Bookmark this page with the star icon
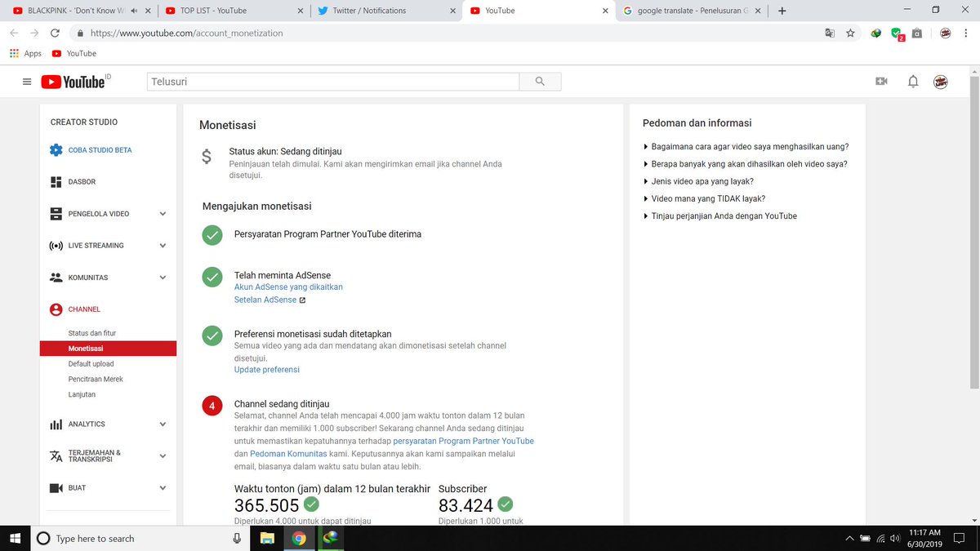The width and height of the screenshot is (980, 551). [850, 33]
